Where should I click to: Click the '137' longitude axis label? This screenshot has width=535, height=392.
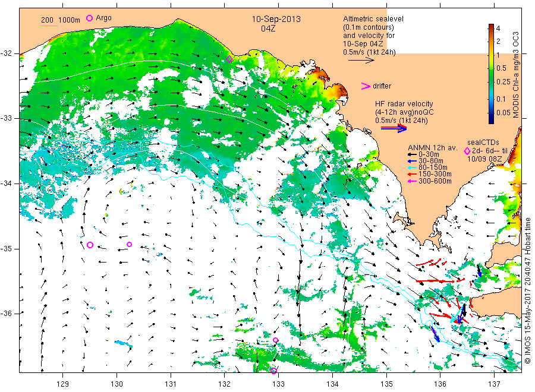[494, 384]
